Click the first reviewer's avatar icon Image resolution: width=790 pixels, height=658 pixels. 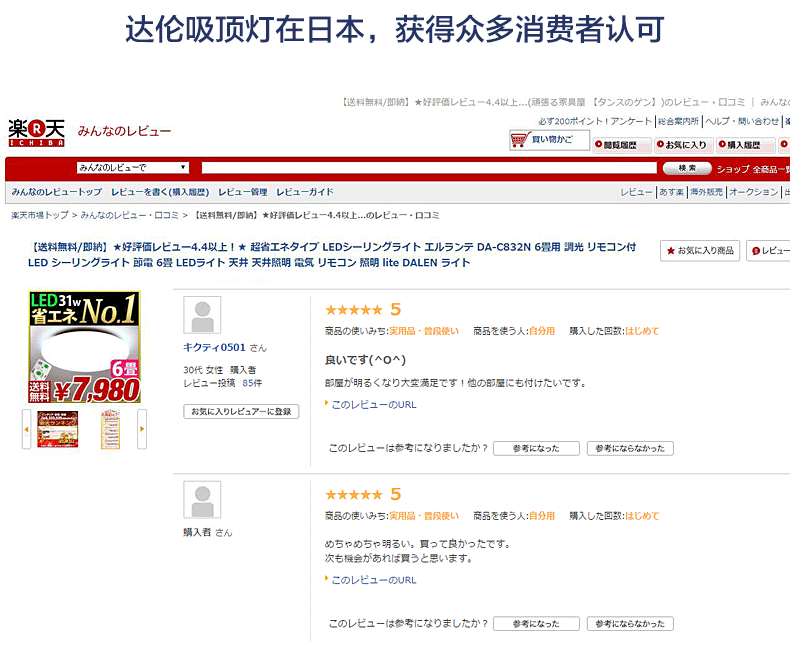tap(202, 316)
